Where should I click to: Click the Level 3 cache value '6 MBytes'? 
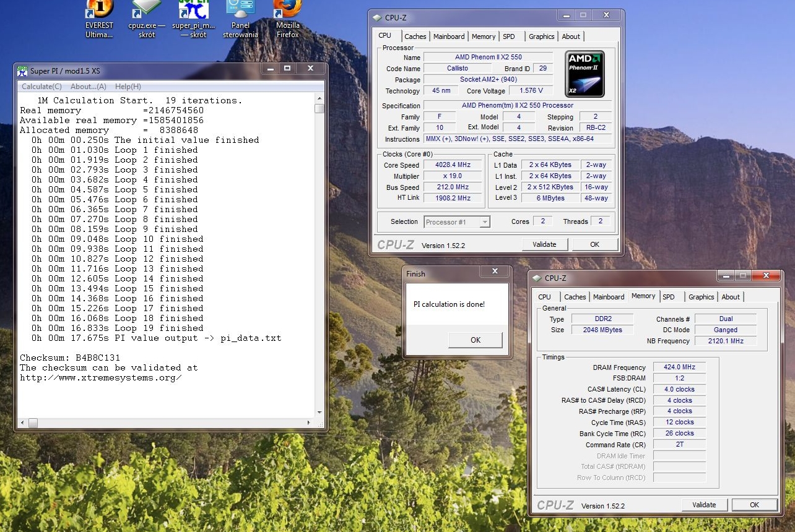(550, 198)
